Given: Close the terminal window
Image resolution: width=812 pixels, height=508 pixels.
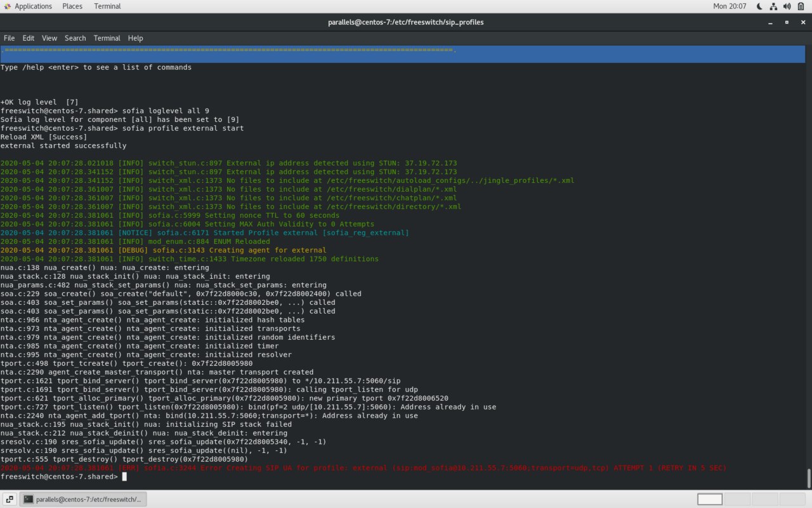Looking at the screenshot, I should click(802, 22).
